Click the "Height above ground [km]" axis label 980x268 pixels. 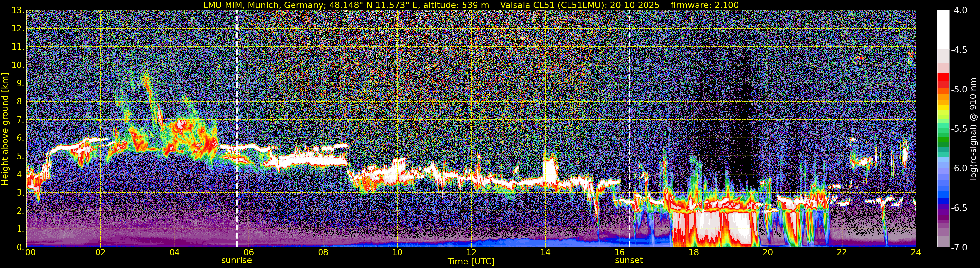click(x=5, y=128)
